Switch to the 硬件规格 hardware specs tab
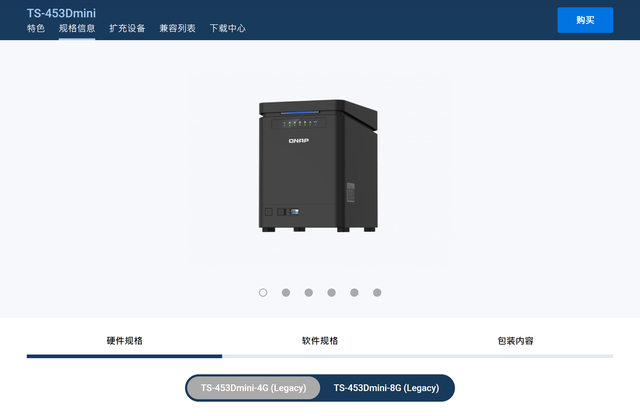 click(124, 341)
